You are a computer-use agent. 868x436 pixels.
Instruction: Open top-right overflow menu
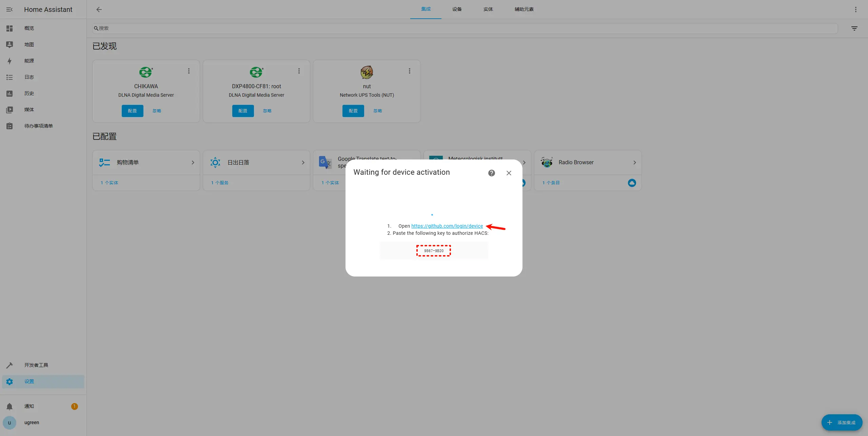(x=855, y=10)
